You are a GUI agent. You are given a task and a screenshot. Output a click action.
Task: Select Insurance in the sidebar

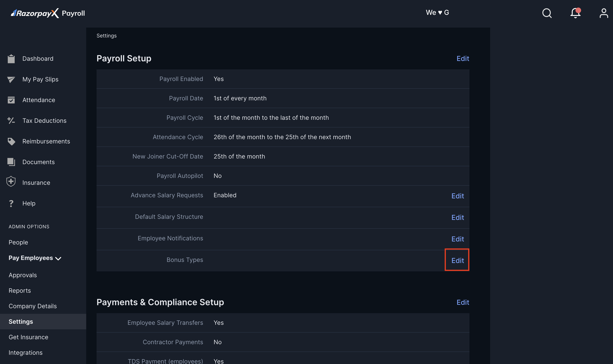pyautogui.click(x=36, y=183)
